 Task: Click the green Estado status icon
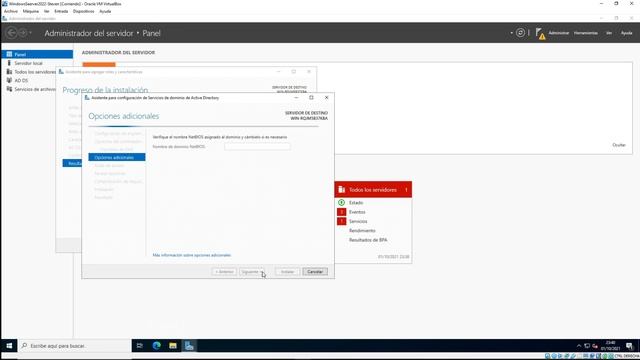[x=342, y=202]
